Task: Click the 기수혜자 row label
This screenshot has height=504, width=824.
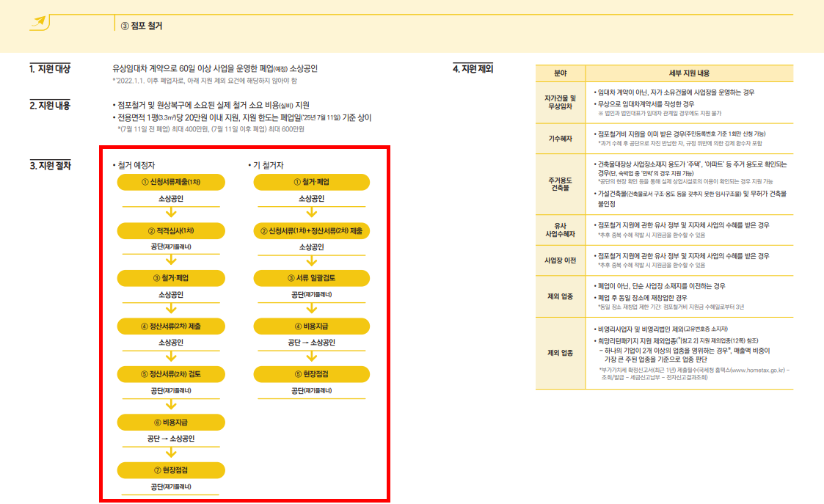Action: tap(560, 138)
